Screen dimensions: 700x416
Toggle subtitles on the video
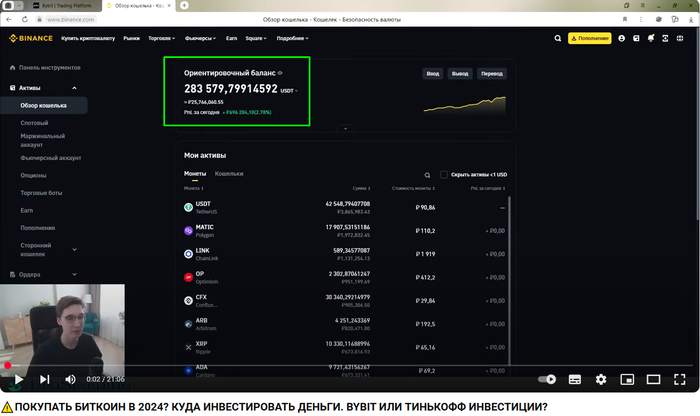575,379
